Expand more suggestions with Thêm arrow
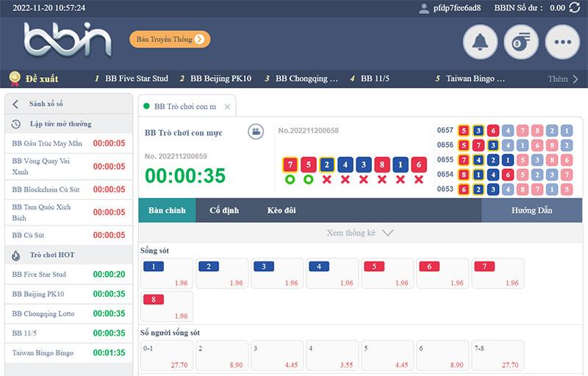 click(x=563, y=79)
